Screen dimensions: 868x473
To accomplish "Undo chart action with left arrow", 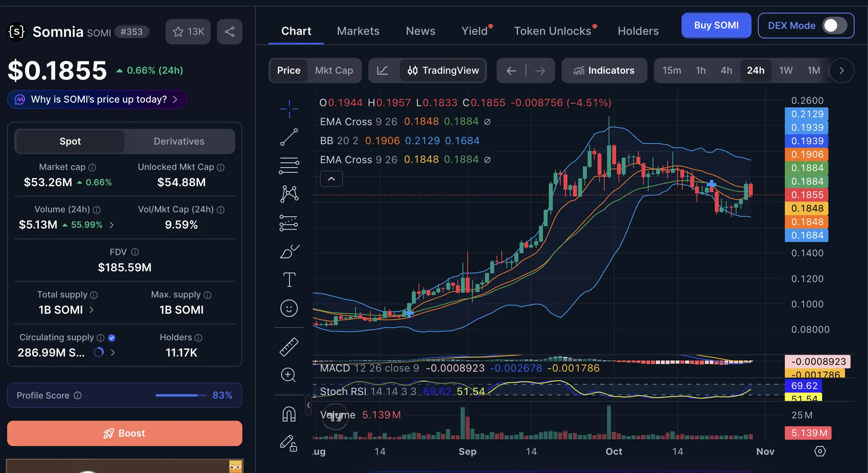I will click(x=511, y=71).
